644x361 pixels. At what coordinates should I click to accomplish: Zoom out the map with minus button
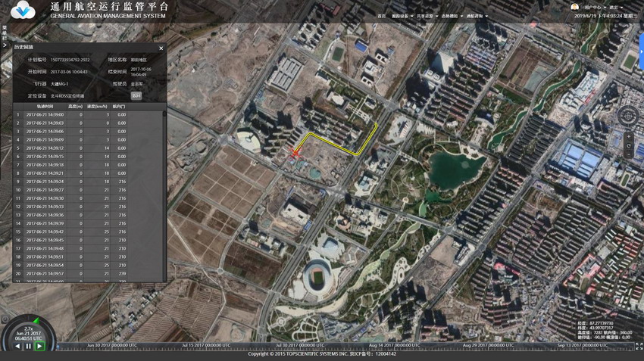click(x=628, y=154)
